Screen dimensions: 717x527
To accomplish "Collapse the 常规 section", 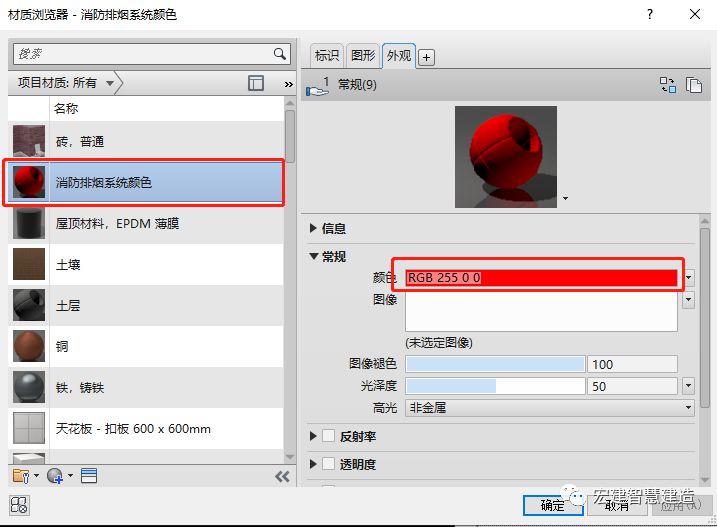I will click(314, 257).
